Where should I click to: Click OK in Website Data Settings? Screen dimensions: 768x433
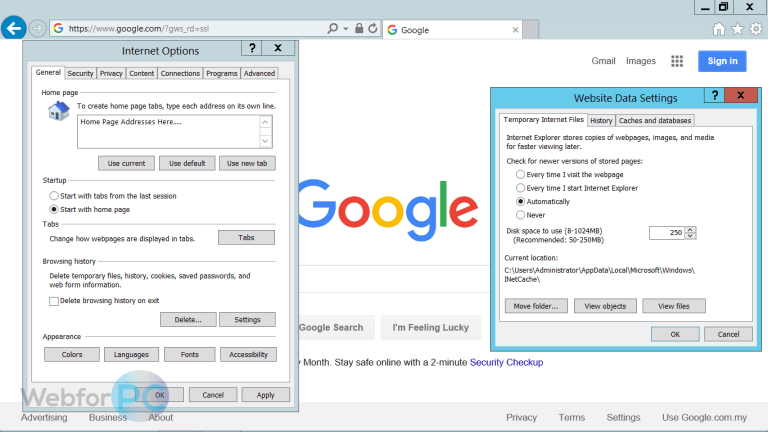point(675,335)
